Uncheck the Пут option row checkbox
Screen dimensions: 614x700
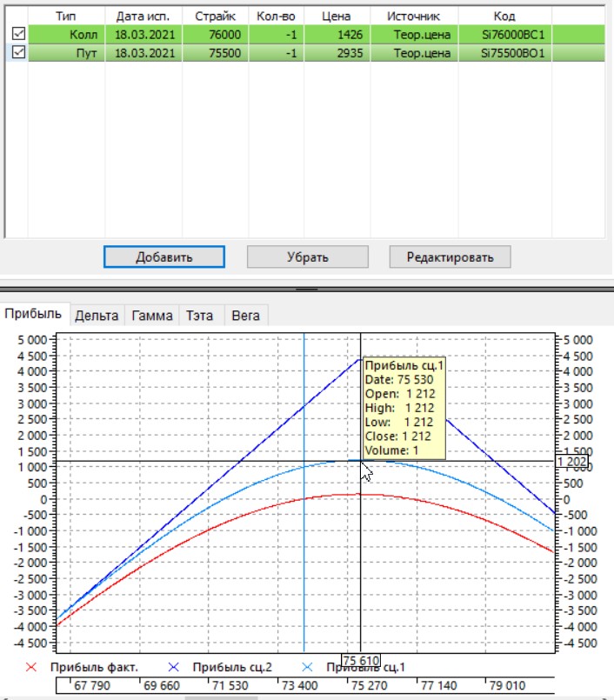click(17, 53)
